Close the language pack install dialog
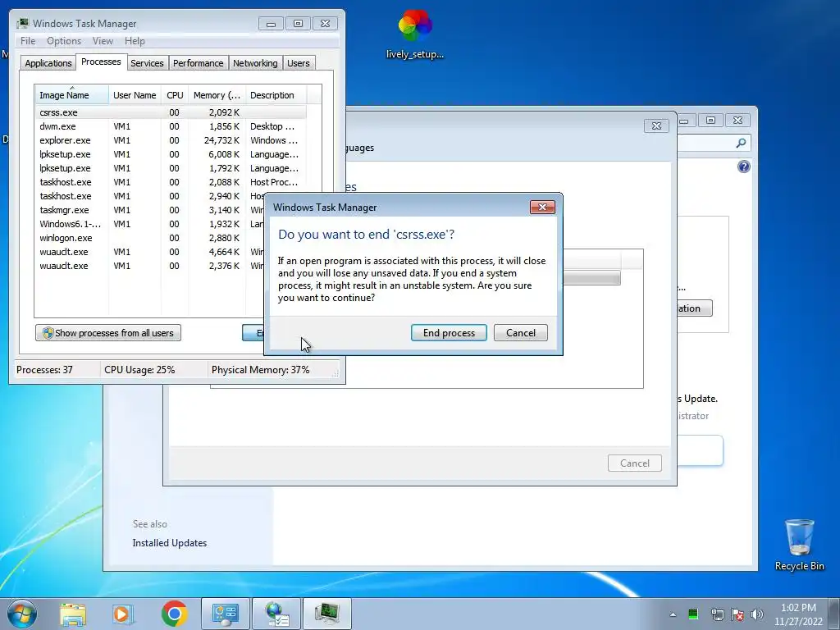 [x=656, y=126]
